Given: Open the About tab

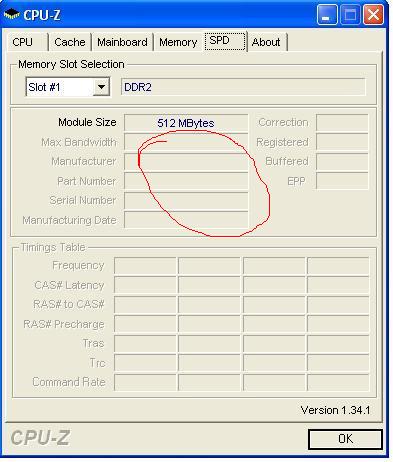Looking at the screenshot, I should (x=267, y=42).
